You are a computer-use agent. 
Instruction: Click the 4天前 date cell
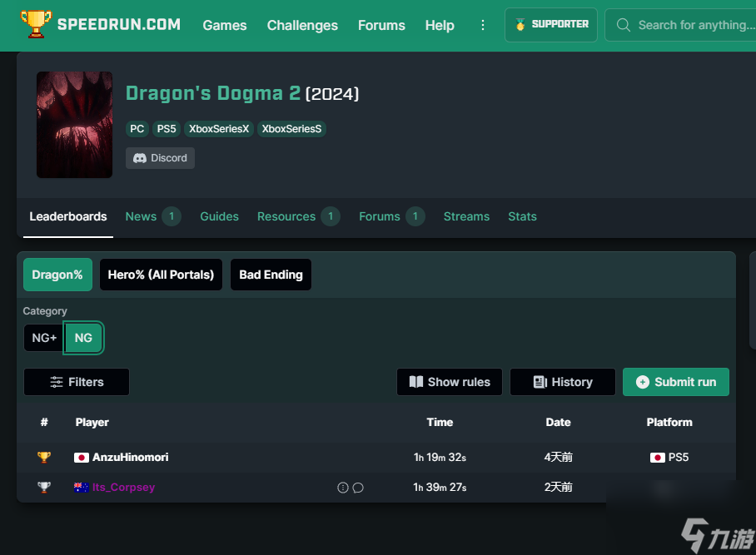(x=559, y=457)
